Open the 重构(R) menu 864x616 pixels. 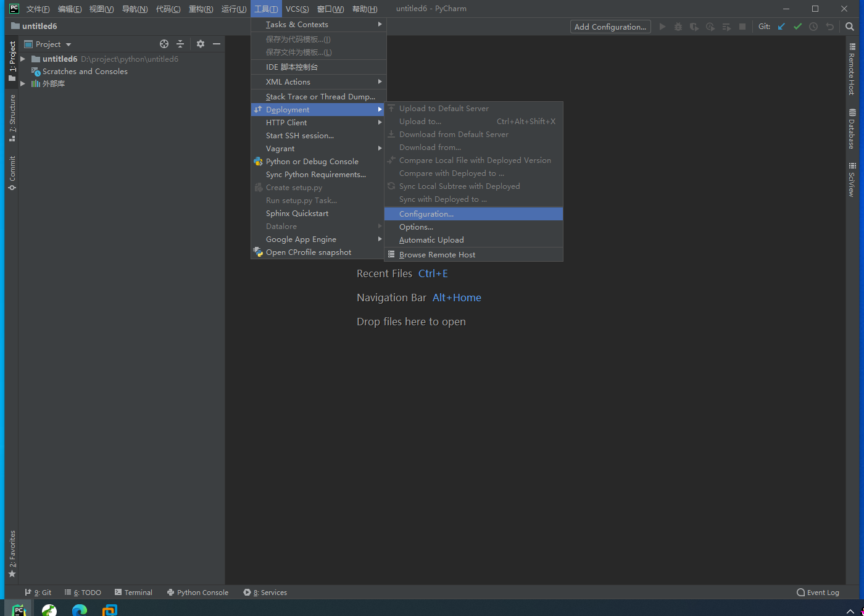pyautogui.click(x=201, y=9)
